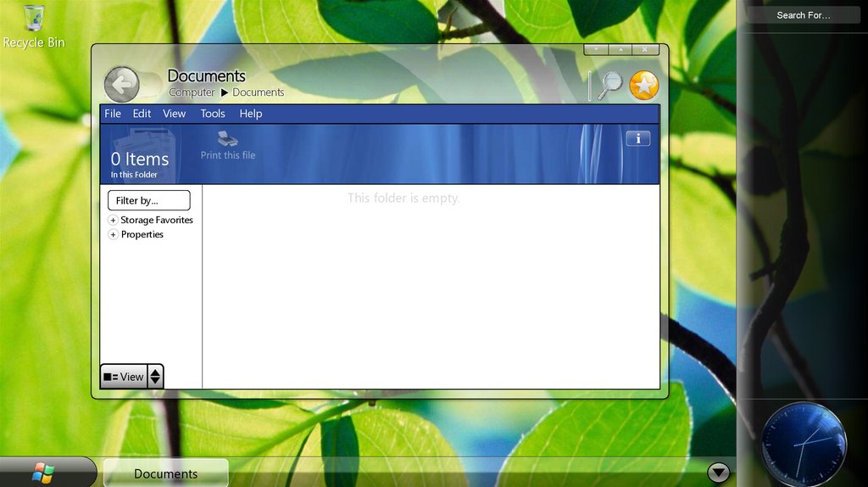Minimize the Documents window
Viewport: 868px width, 487px height.
pos(596,49)
